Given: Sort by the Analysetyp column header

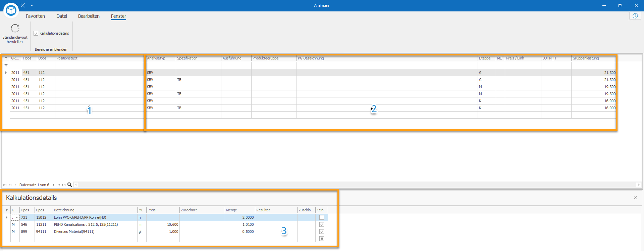Looking at the screenshot, I should (161, 58).
